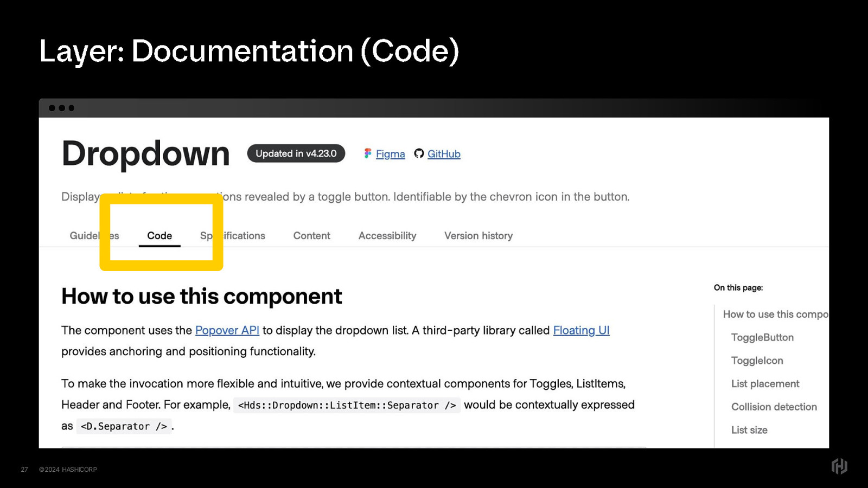Navigate to ToggleIcon section
Screen dimensions: 868x488
(x=757, y=361)
